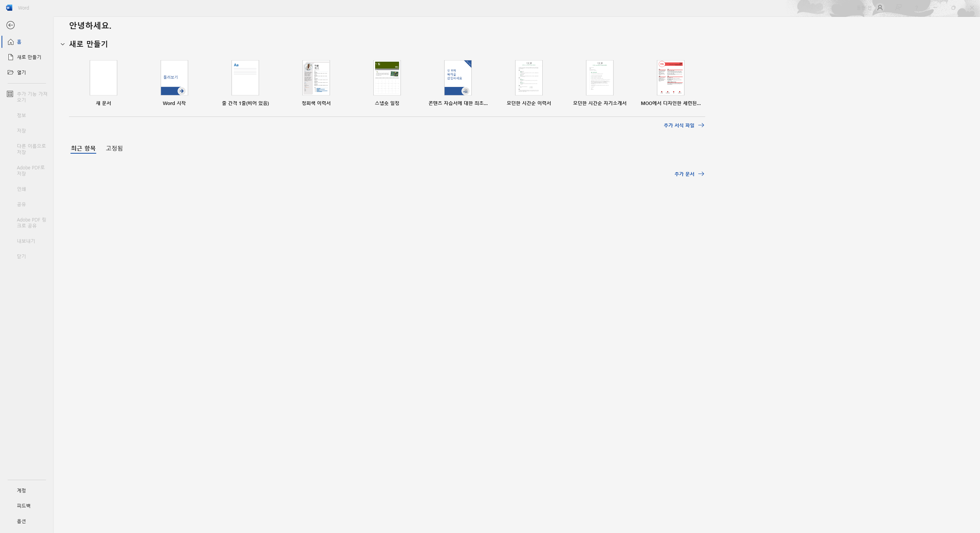Choose the 스냅숏 일정 calendar template
The image size is (980, 533).
[x=387, y=78]
